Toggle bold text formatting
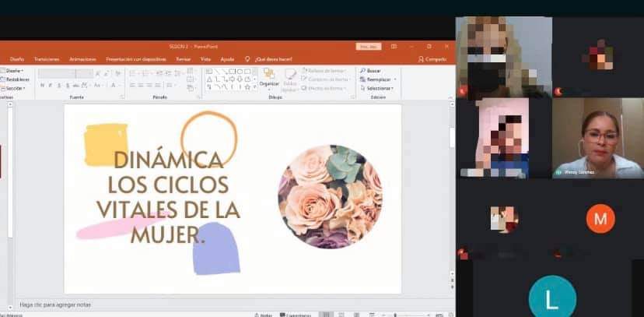Image resolution: width=644 pixels, height=317 pixels. coord(41,85)
